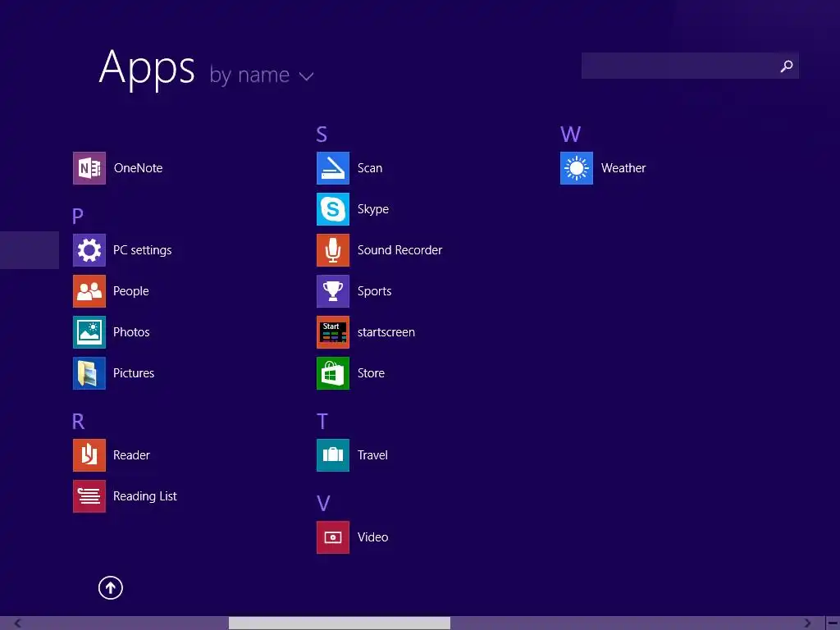Click the 'Travel' label
The image size is (840, 630).
[x=372, y=454]
